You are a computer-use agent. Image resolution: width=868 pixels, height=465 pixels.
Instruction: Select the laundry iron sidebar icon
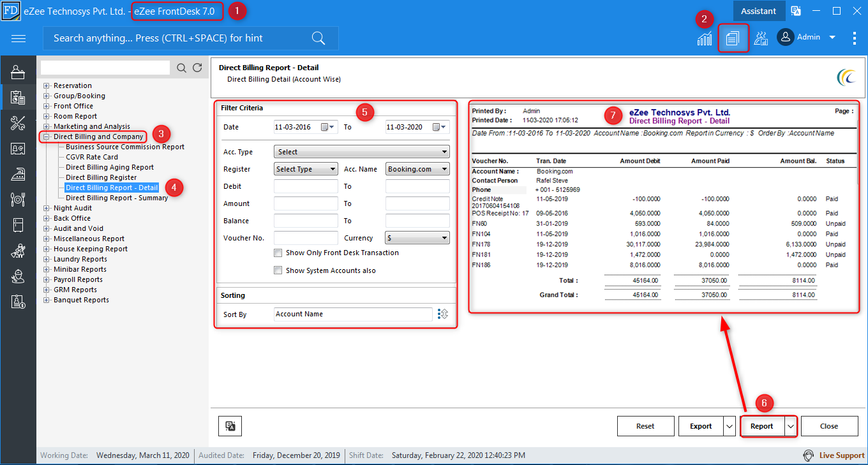click(18, 173)
